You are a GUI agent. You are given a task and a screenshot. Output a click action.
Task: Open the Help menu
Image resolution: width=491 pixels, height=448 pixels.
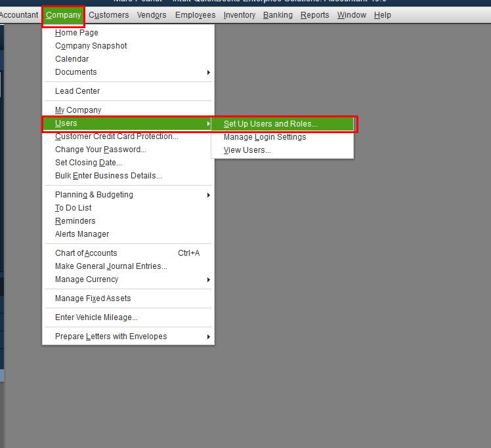382,15
